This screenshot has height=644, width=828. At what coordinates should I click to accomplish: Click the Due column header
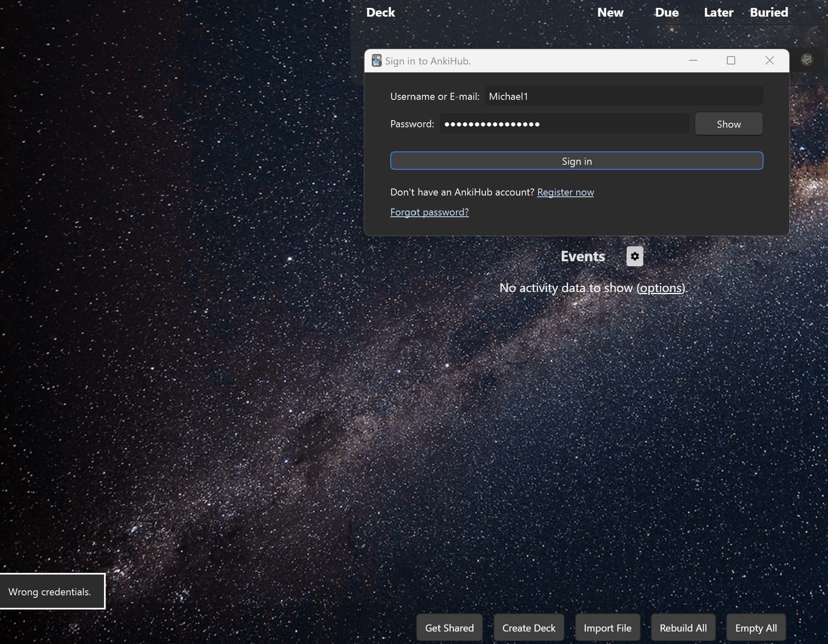667,13
